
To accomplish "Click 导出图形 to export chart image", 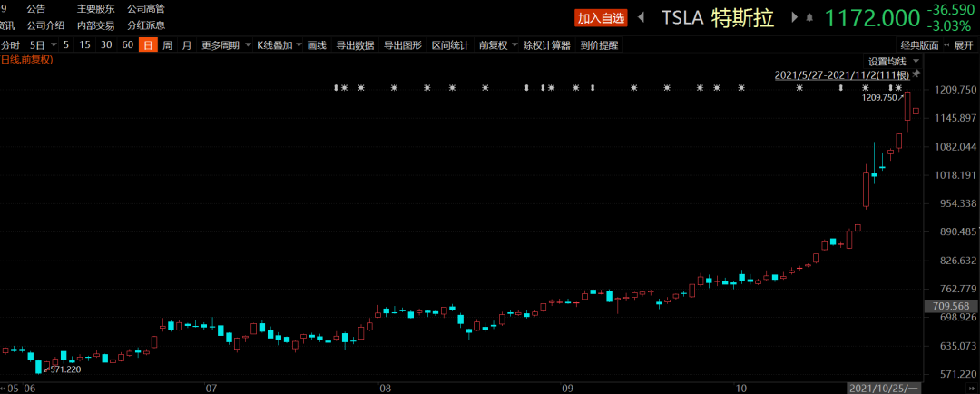I will 403,45.
